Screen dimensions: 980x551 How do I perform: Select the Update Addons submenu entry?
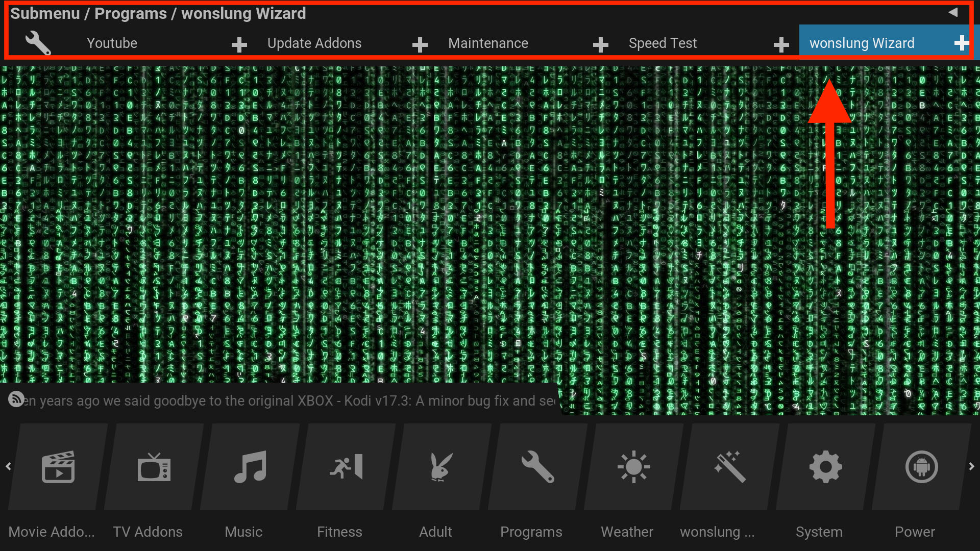click(314, 43)
